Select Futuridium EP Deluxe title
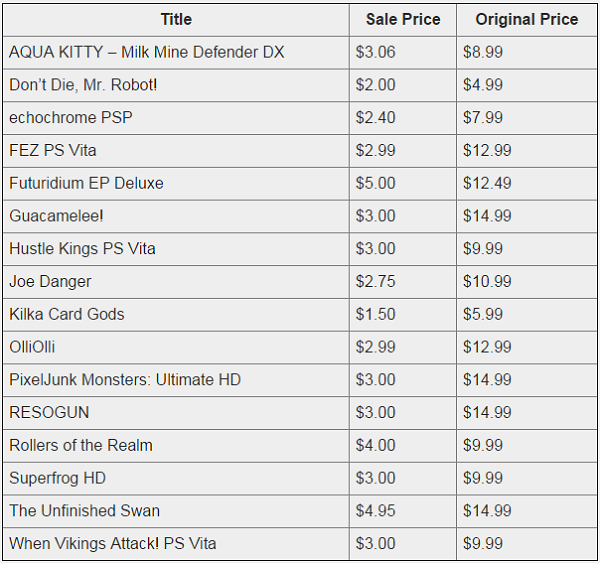600x563 pixels. tap(86, 183)
